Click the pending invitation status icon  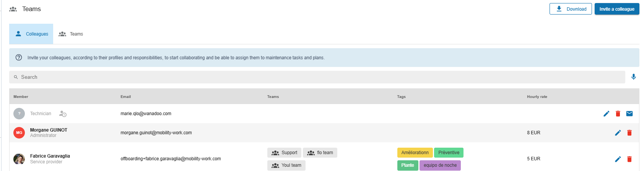(63, 114)
